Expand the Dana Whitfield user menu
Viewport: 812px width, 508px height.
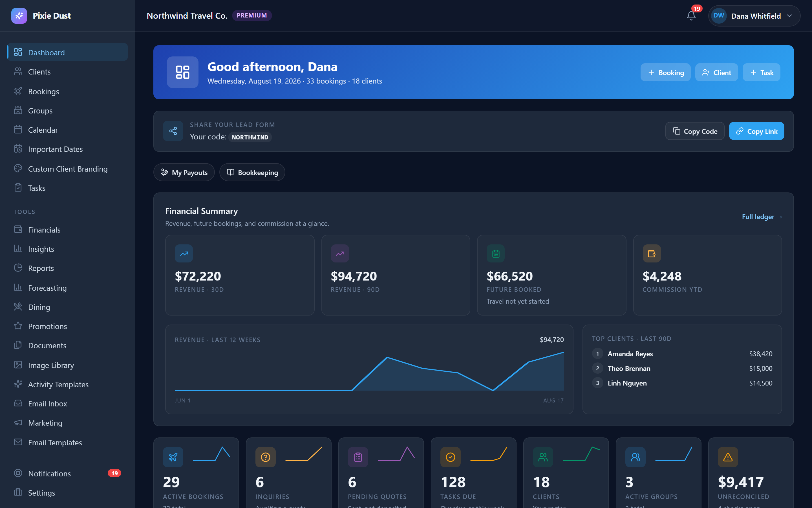point(754,16)
